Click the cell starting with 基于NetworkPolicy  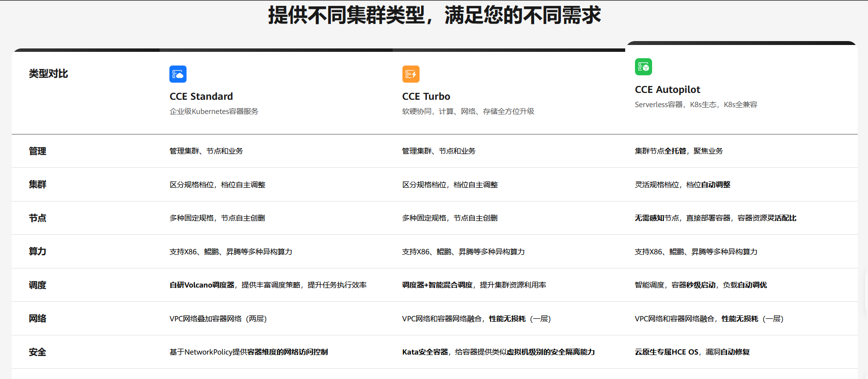249,352
